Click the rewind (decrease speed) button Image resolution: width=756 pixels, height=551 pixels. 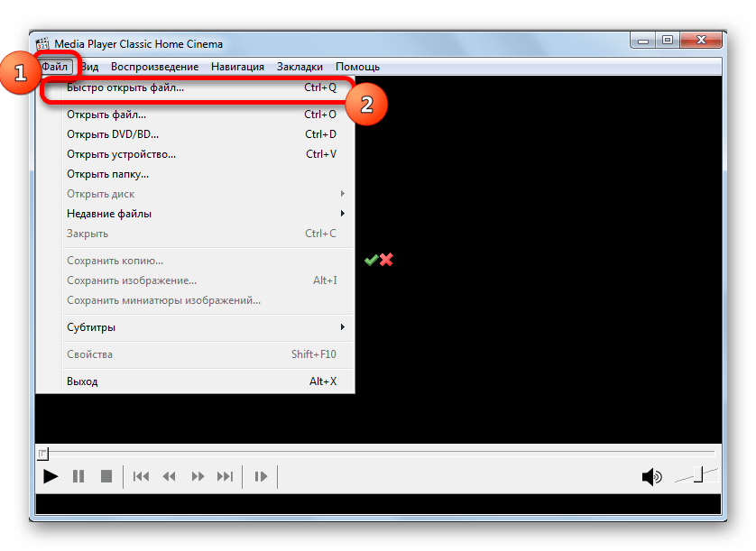pyautogui.click(x=169, y=477)
